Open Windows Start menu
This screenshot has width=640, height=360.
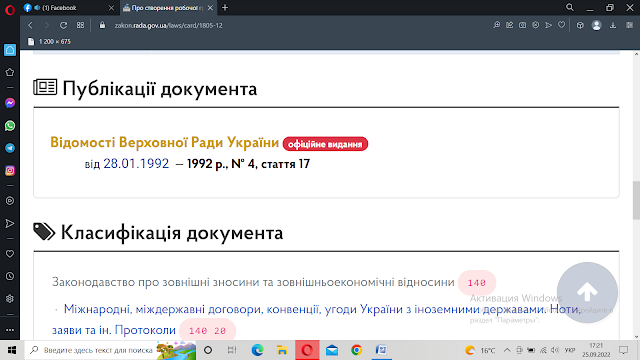point(12,350)
